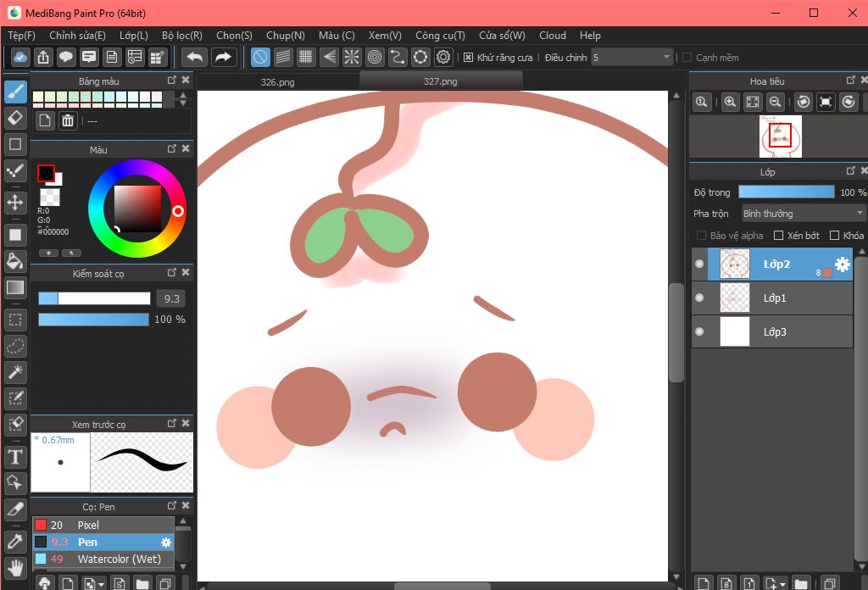Enable curve snap guide
868x590 pixels.
pyautogui.click(x=398, y=57)
